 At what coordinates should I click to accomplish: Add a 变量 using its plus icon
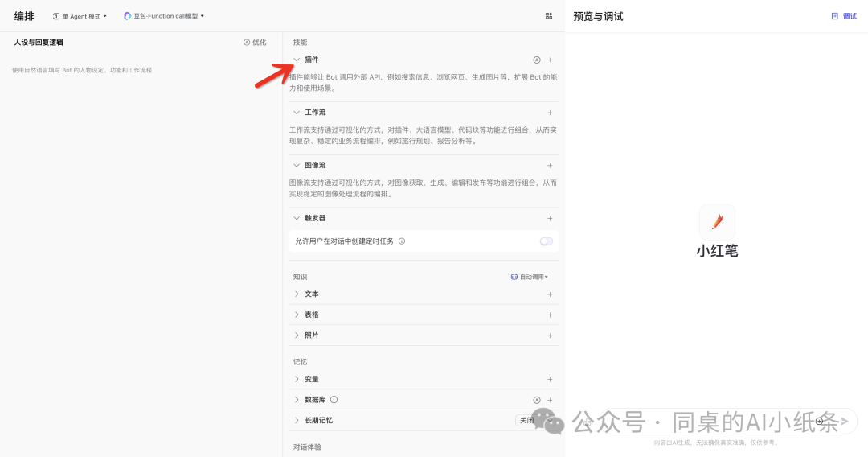pos(550,380)
